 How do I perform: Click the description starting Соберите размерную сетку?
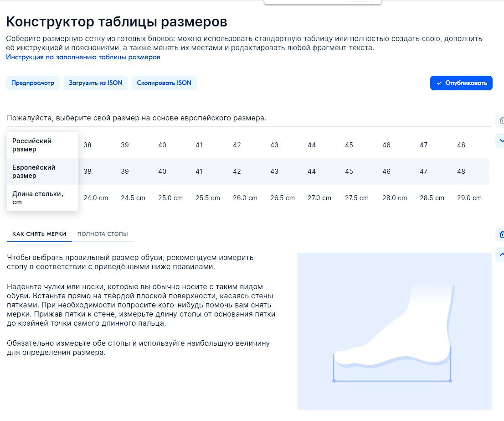pos(244,43)
